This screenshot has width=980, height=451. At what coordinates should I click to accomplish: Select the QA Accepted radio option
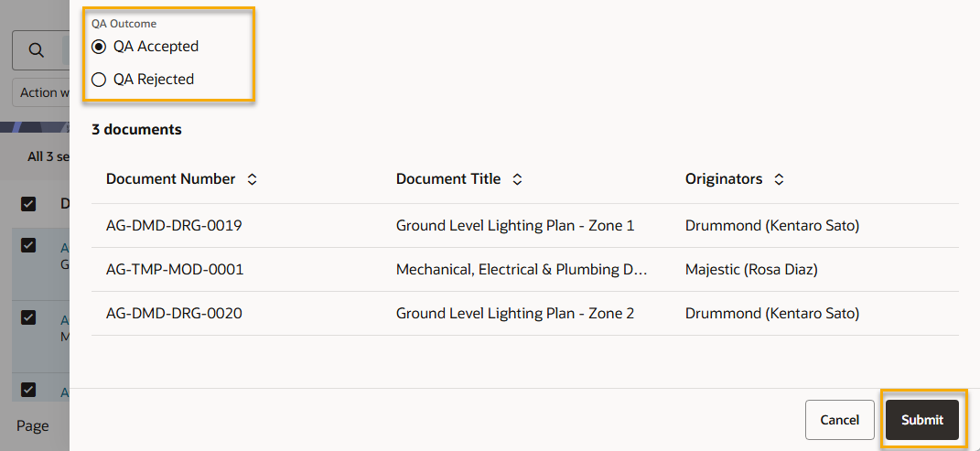pyautogui.click(x=99, y=47)
